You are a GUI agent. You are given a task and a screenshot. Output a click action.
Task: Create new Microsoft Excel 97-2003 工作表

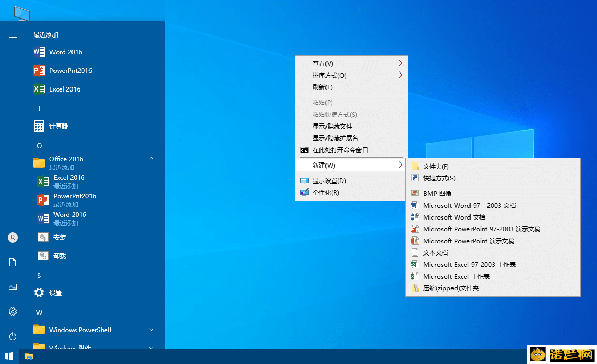click(x=493, y=264)
